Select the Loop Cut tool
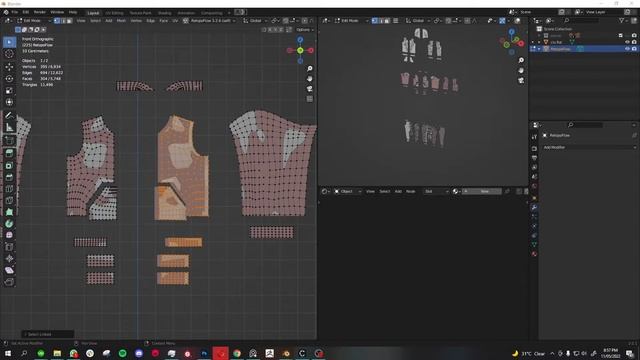The width and height of the screenshot is (640, 360). [x=9, y=189]
